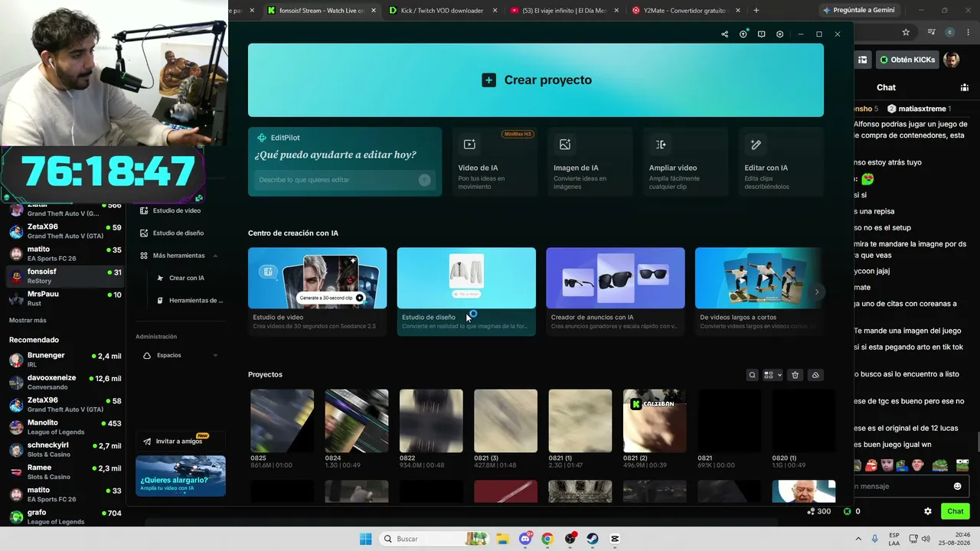The image size is (980, 551).
Task: Select Crear con IA in the sidebar
Action: pyautogui.click(x=186, y=278)
